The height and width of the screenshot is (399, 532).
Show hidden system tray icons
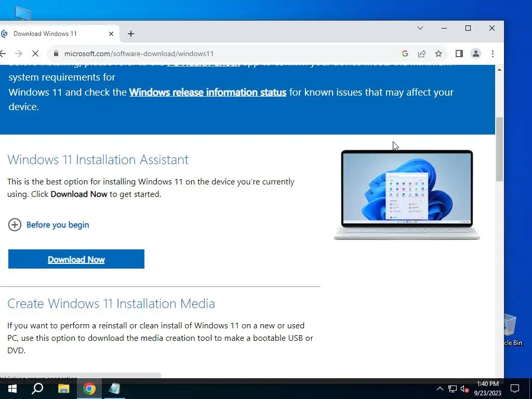440,389
